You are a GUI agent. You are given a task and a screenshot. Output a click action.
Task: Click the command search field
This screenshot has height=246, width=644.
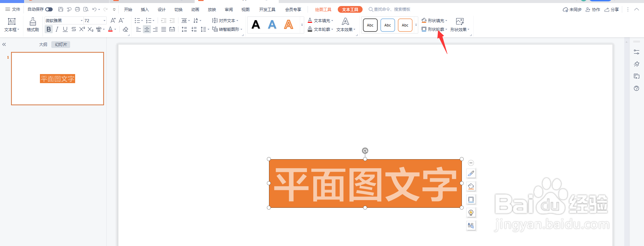[390, 9]
